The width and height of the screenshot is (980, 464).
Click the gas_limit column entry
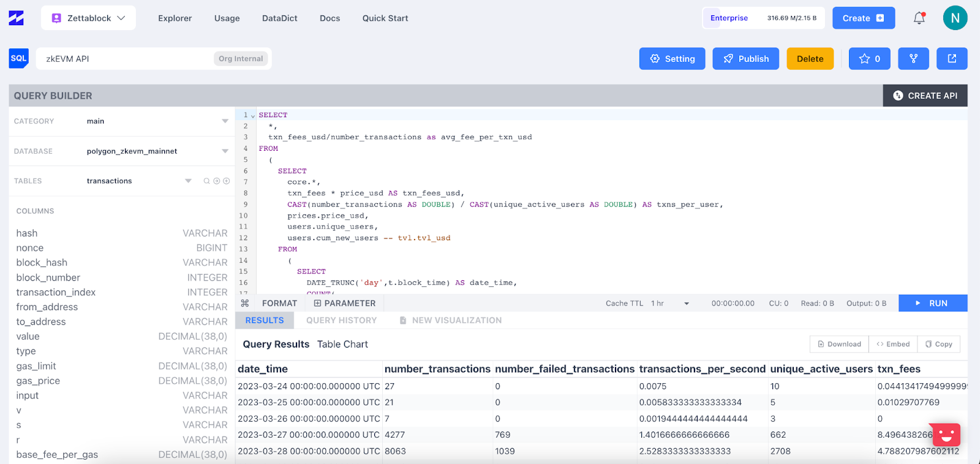pyautogui.click(x=121, y=366)
